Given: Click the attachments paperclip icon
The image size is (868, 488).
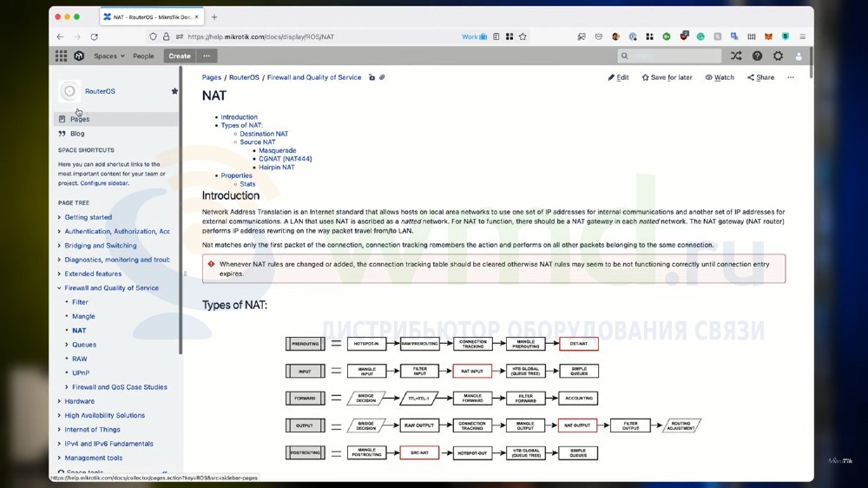Looking at the screenshot, I should point(382,77).
